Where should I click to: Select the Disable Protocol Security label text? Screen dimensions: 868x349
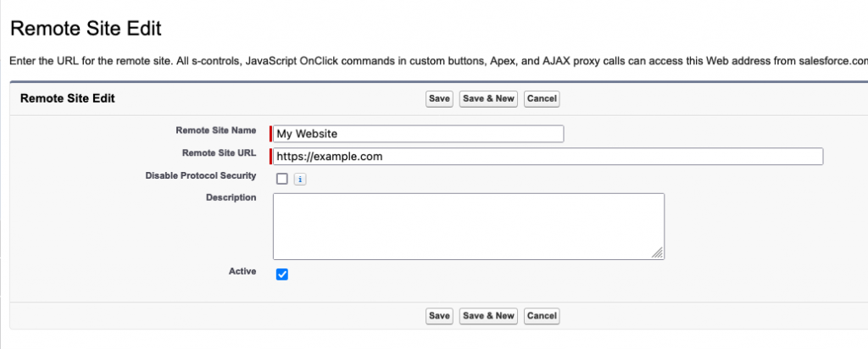pos(200,175)
